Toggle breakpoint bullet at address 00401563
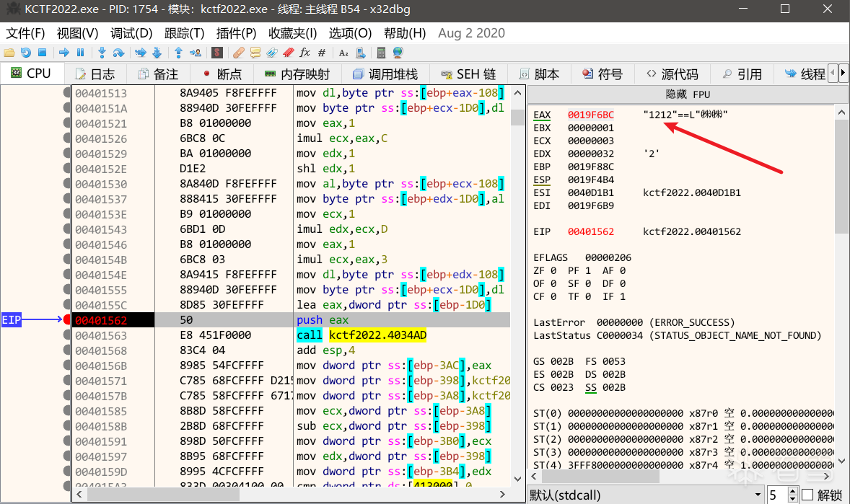This screenshot has width=850, height=504. (x=68, y=335)
